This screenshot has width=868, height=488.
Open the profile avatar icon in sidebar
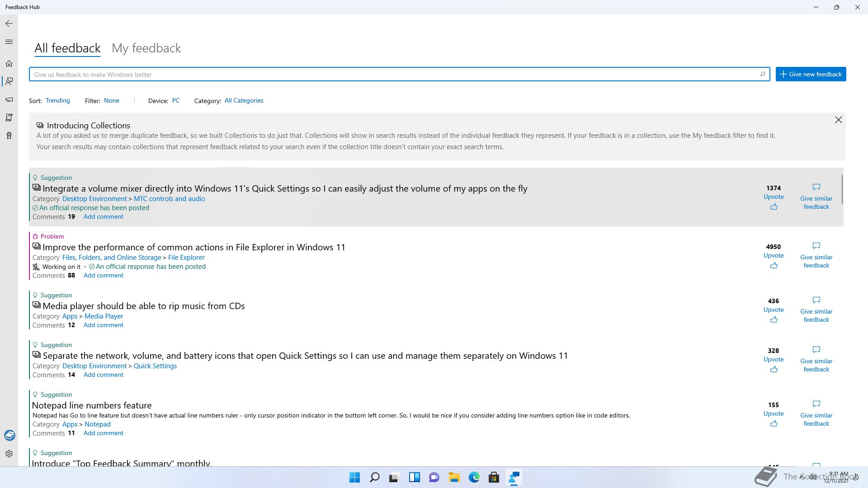(9, 435)
